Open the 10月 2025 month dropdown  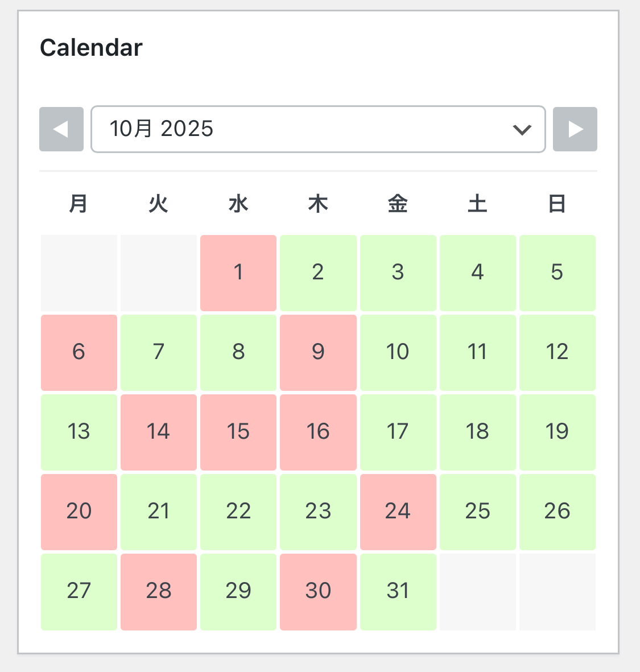[x=318, y=129]
